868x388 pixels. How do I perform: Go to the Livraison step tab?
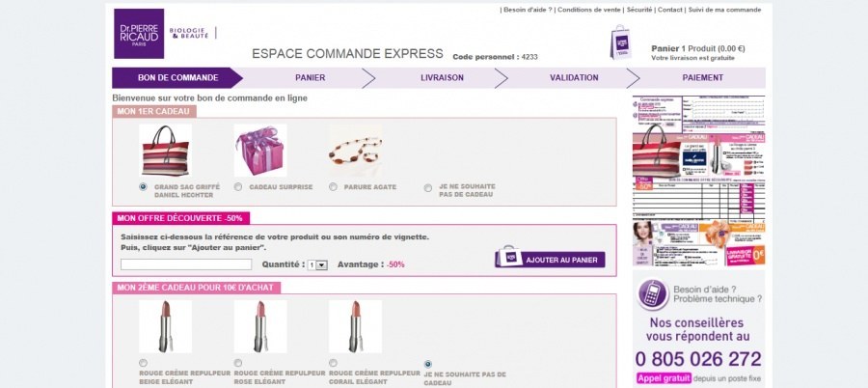[x=442, y=77]
